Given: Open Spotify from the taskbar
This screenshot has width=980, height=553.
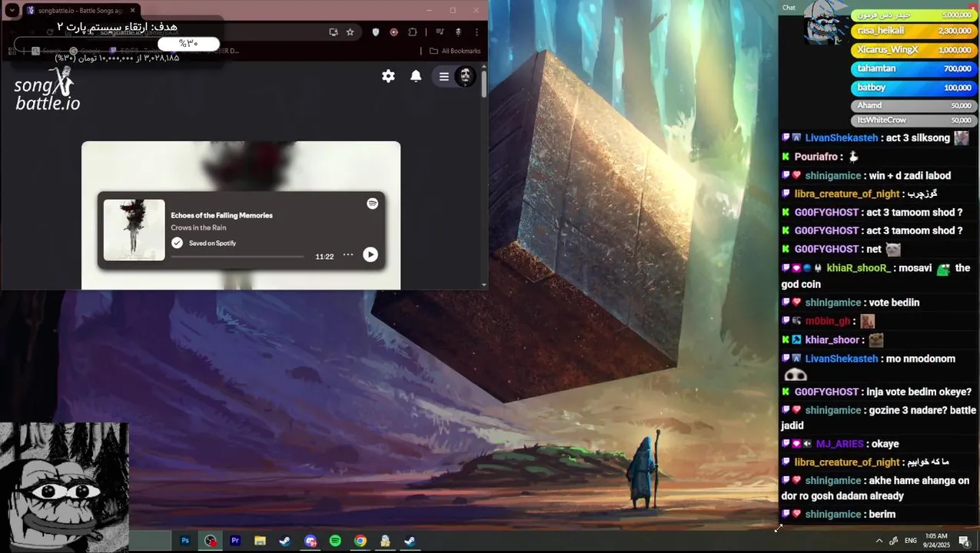Looking at the screenshot, I should (x=335, y=541).
